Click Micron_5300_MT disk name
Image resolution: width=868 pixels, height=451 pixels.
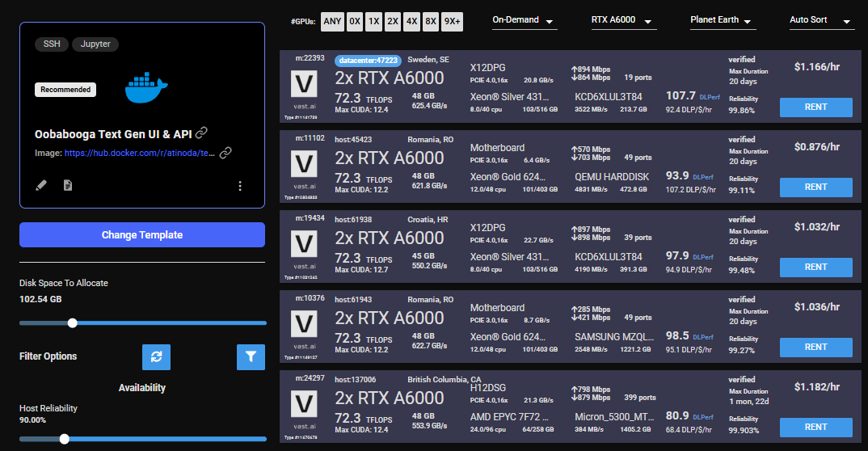click(x=614, y=417)
